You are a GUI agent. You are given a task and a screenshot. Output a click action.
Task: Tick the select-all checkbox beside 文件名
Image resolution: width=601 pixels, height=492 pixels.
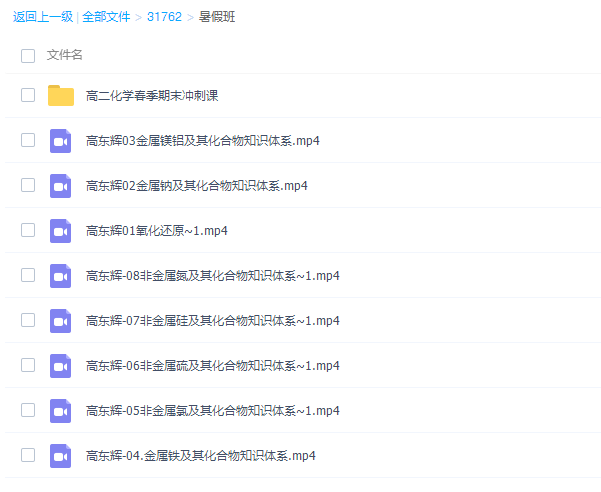[x=28, y=55]
